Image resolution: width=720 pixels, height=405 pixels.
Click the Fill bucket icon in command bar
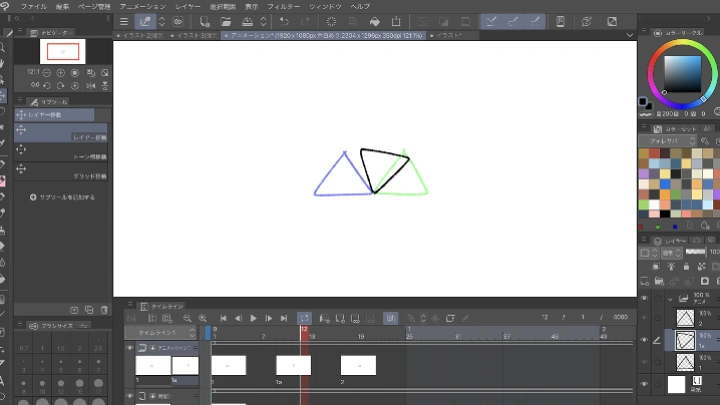click(375, 22)
